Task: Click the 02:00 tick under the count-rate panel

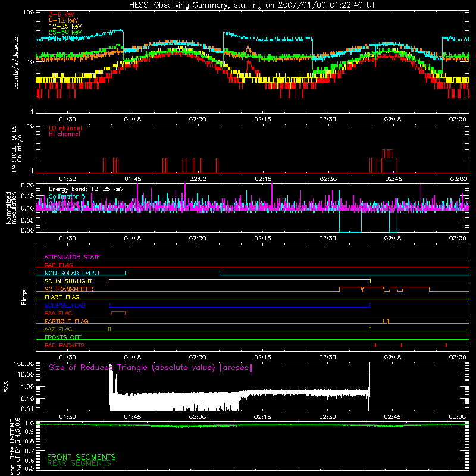Action: tap(198, 120)
